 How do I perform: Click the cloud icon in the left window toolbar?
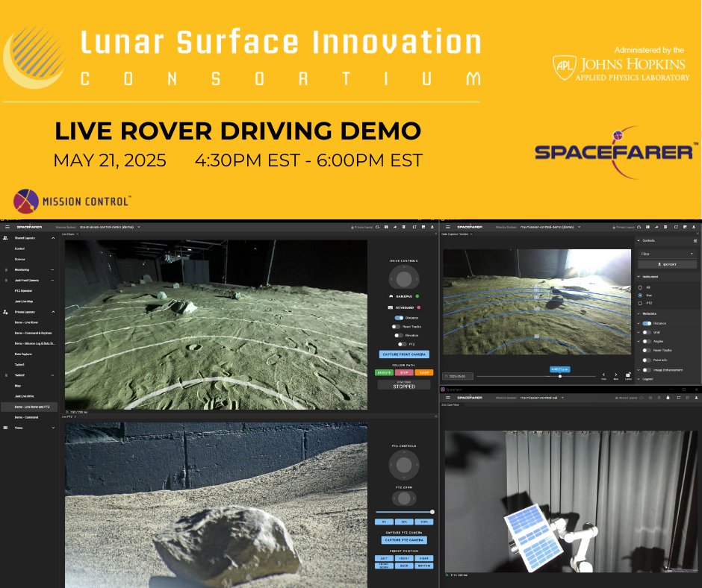click(x=377, y=227)
